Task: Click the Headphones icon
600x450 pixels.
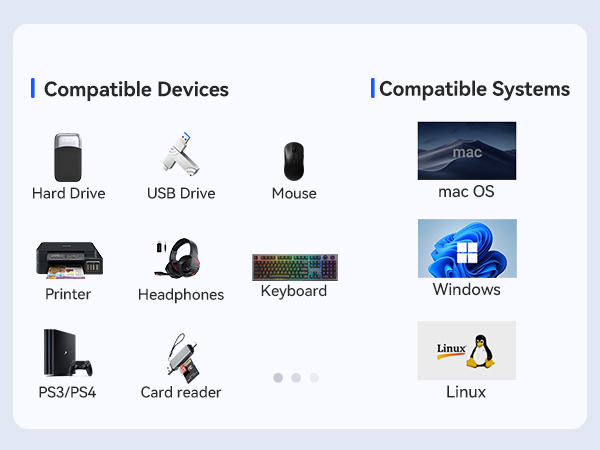Action: click(178, 258)
